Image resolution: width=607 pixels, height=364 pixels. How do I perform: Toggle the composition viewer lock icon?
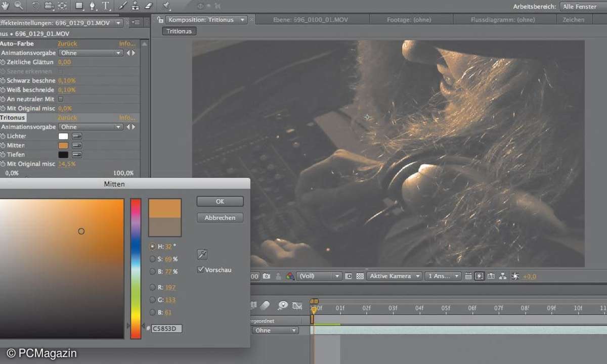pyautogui.click(x=160, y=20)
